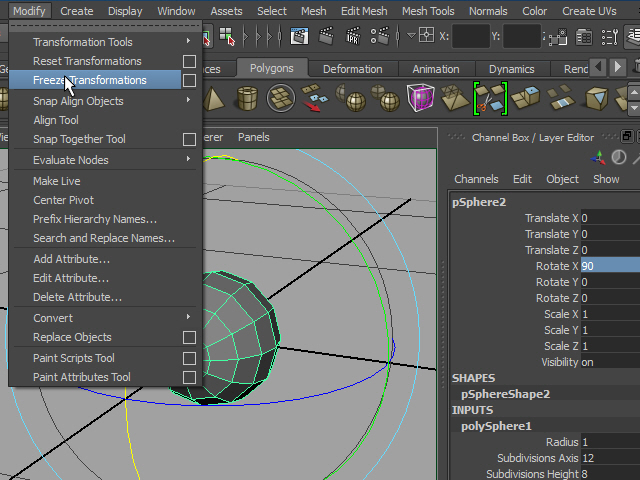The height and width of the screenshot is (480, 640).
Task: Expand Transformation Tools submenu
Action: tap(188, 41)
